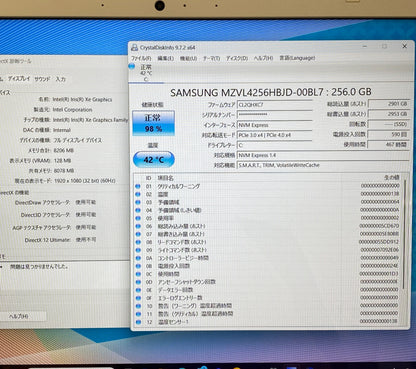Close the CrystalDiskInfo window
The image size is (416, 369).
pyautogui.click(x=405, y=46)
